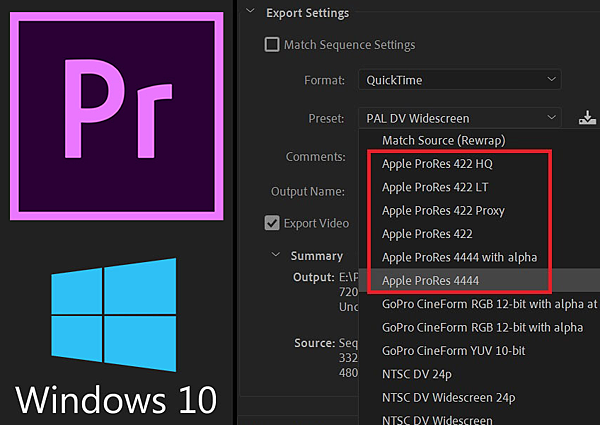Image resolution: width=600 pixels, height=425 pixels.
Task: Choose Apple ProRes 422 HQ preset
Action: (x=437, y=164)
